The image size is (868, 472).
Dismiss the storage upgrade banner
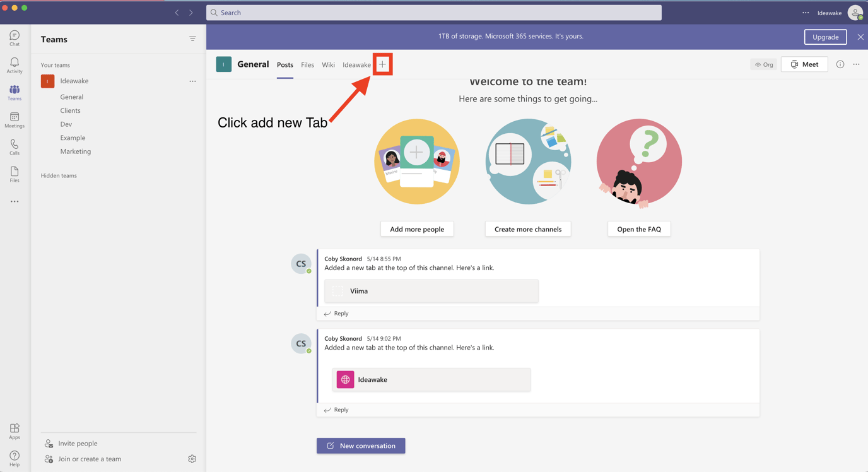click(x=860, y=37)
